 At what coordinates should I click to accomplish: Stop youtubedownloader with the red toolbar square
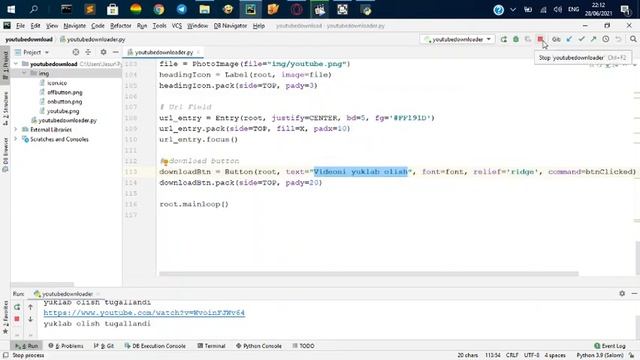pos(540,39)
